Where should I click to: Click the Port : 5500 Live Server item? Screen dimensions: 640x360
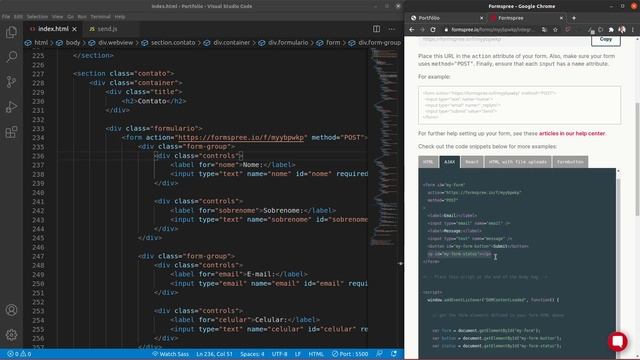350,354
